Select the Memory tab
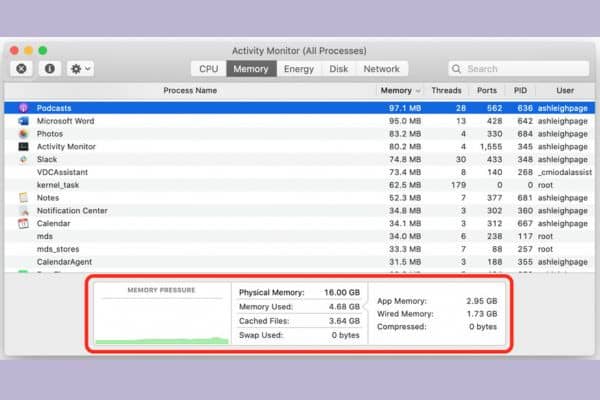 click(x=251, y=69)
